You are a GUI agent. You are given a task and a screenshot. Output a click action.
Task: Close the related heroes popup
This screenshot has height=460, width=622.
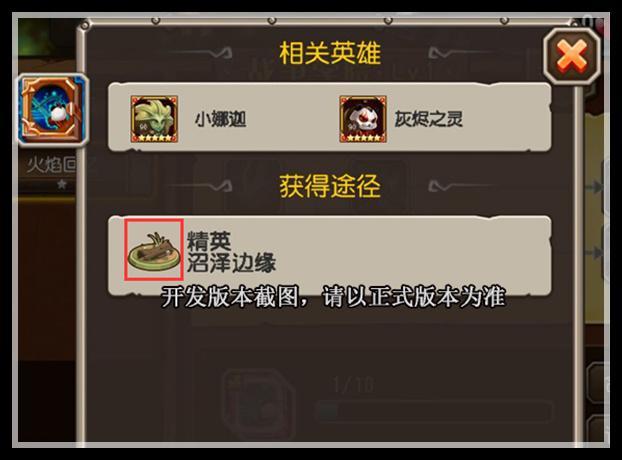(x=572, y=56)
